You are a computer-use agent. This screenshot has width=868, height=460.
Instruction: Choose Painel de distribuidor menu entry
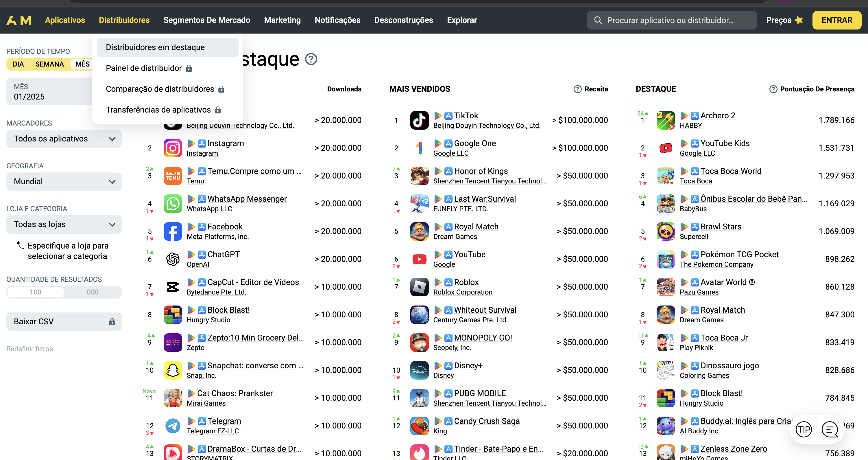pyautogui.click(x=167, y=69)
